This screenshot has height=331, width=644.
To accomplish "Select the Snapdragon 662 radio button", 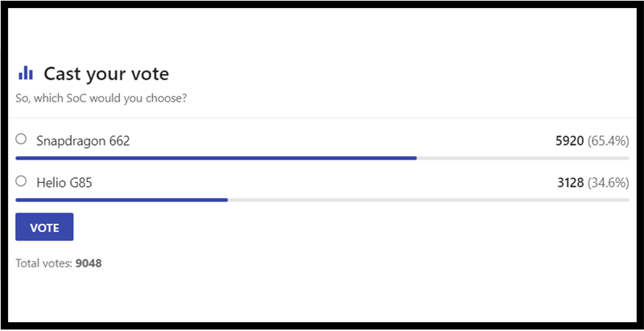I will click(21, 139).
